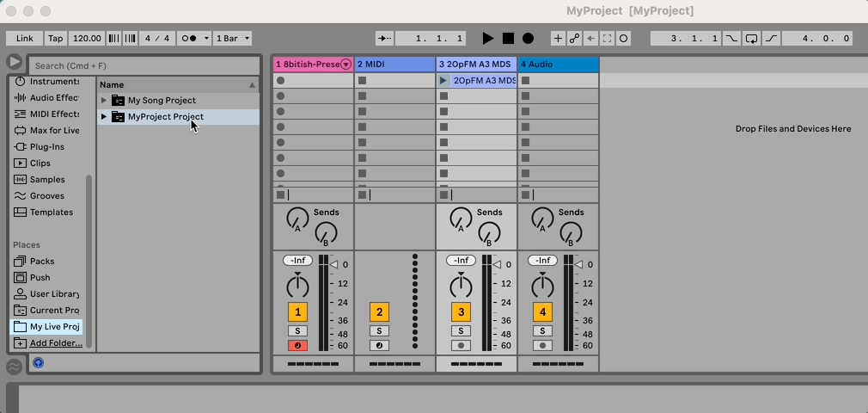Expand the My Song Project folder

(103, 101)
